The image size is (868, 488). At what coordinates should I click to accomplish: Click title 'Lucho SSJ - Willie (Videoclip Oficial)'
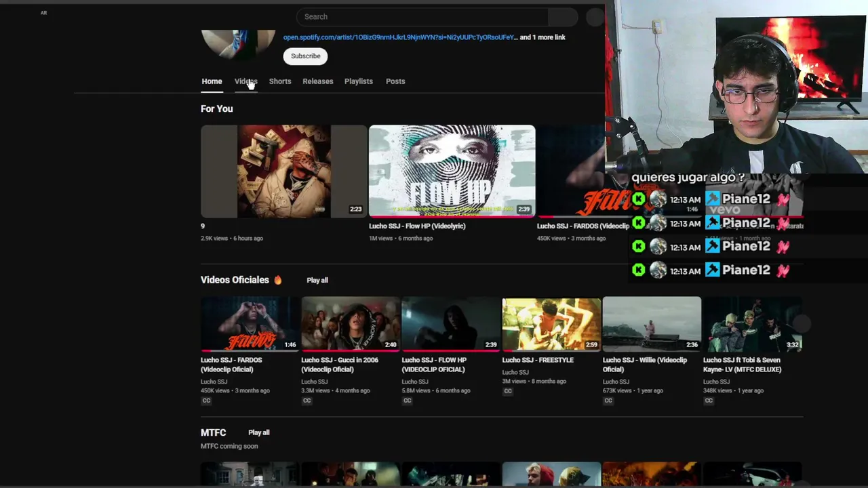[644, 365]
